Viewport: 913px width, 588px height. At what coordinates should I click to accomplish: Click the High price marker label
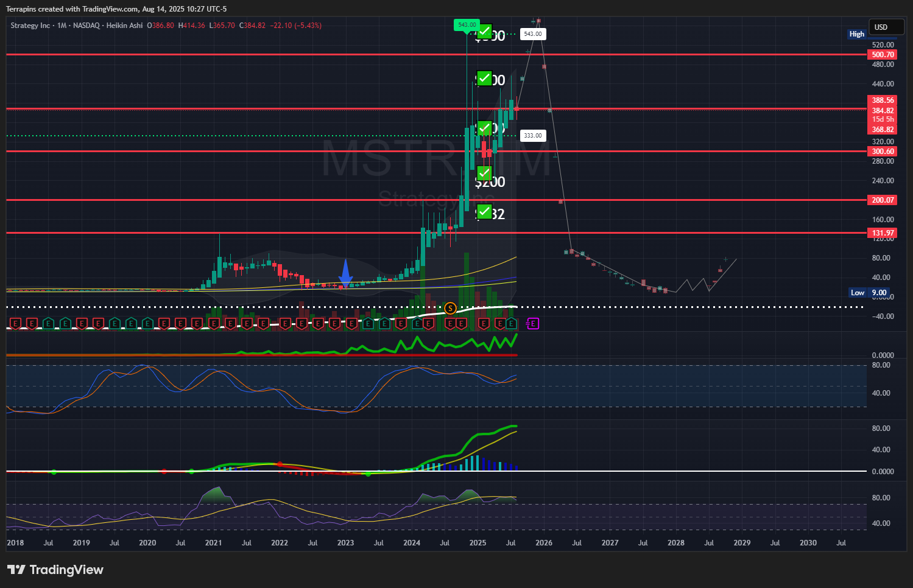click(857, 34)
